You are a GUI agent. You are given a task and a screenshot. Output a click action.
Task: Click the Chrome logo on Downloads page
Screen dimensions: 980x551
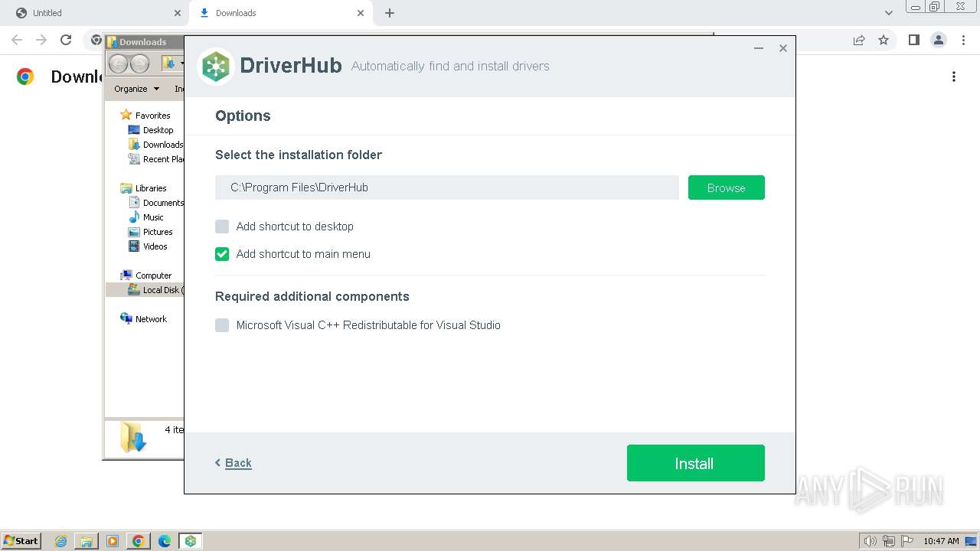(x=25, y=77)
